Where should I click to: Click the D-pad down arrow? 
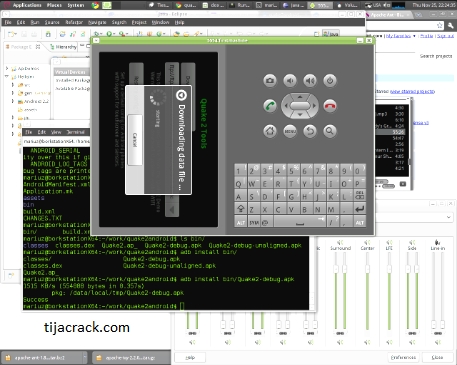point(300,115)
